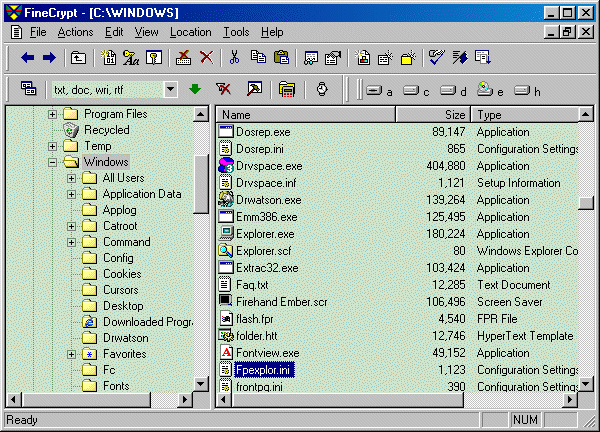Viewport: 600px width, 432px height.
Task: Sort files by the Size column
Action: [433, 115]
